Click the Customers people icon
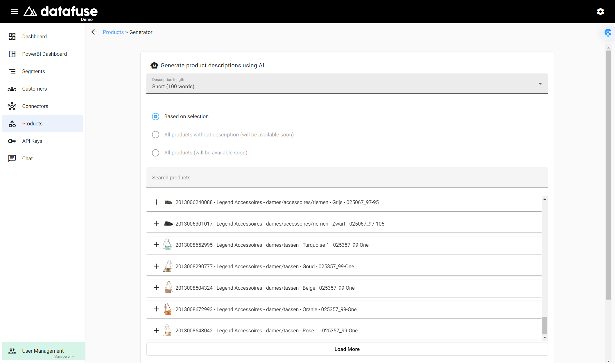 (x=12, y=89)
